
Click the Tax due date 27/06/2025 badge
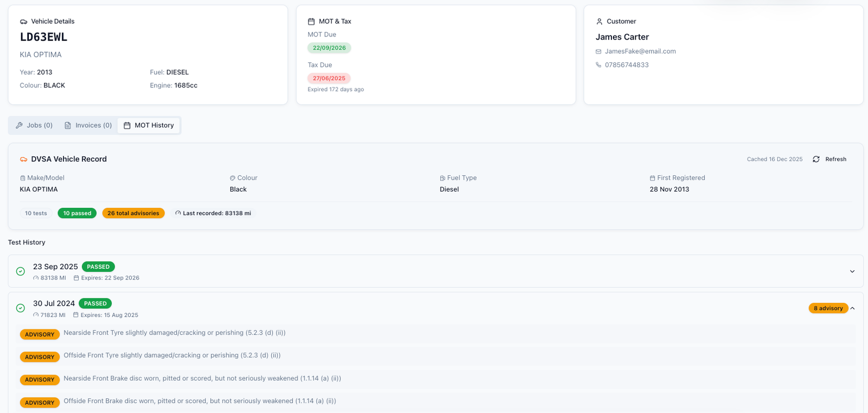[329, 78]
